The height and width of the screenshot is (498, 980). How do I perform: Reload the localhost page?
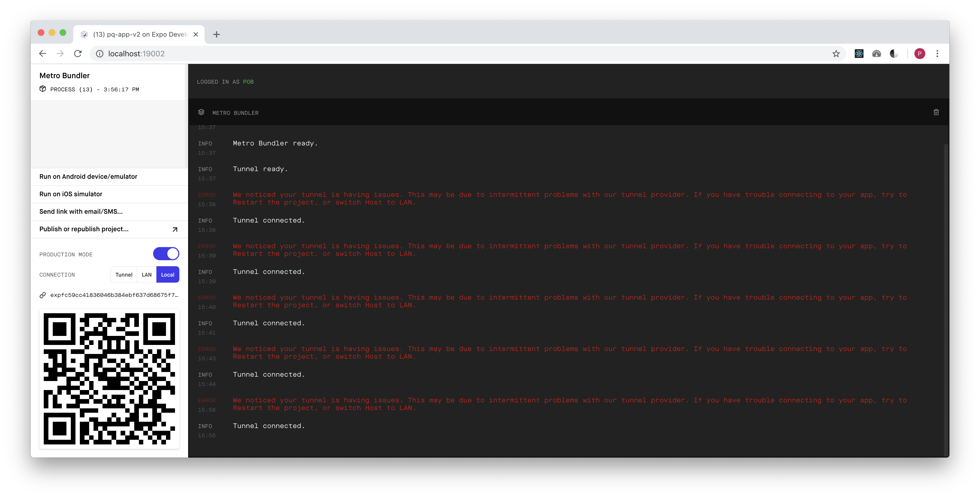(78, 54)
